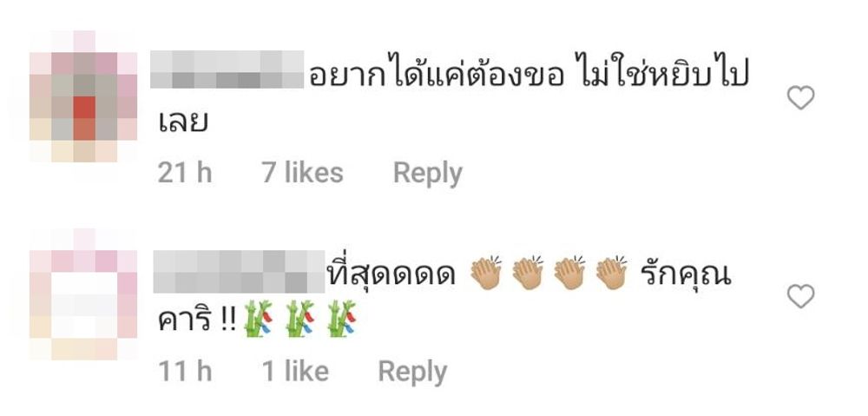The width and height of the screenshot is (868, 416).
Task: Open the blurred username on the 21 h comment
Action: [227, 69]
